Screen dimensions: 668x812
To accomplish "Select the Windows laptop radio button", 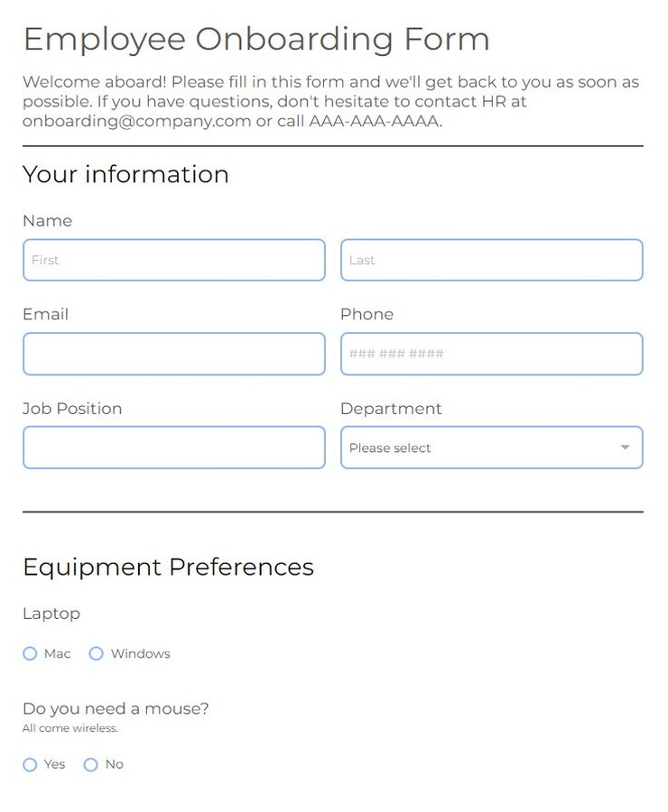I will tap(96, 653).
